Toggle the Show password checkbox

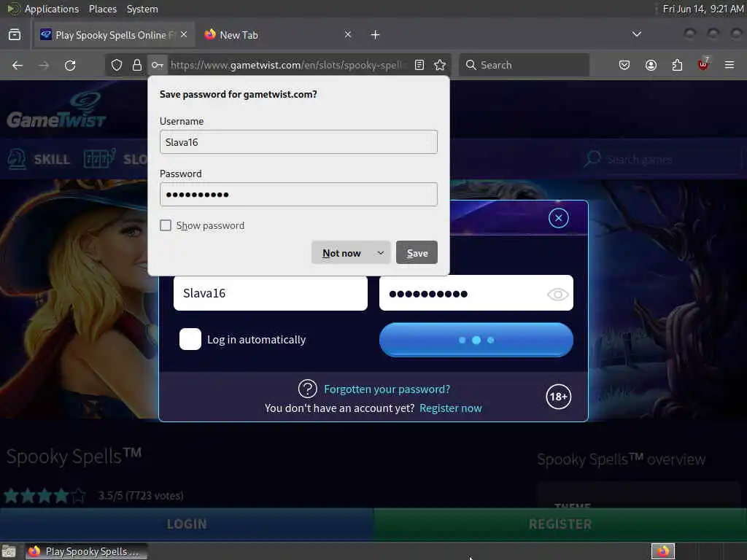tap(166, 225)
